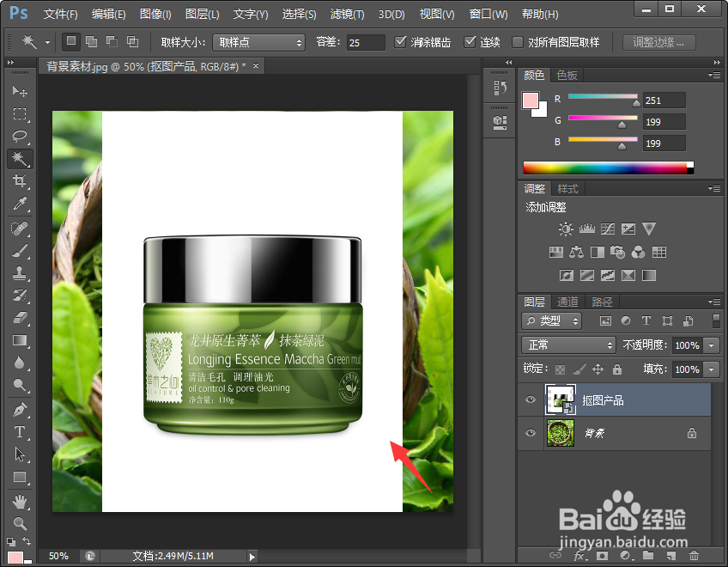Viewport: 728px width, 567px height.
Task: Switch to 路径 tab
Action: [602, 302]
